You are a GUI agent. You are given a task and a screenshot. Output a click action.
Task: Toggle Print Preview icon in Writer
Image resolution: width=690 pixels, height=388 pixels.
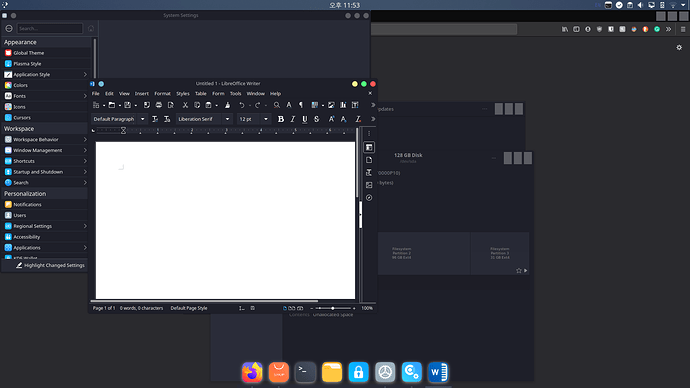point(171,105)
